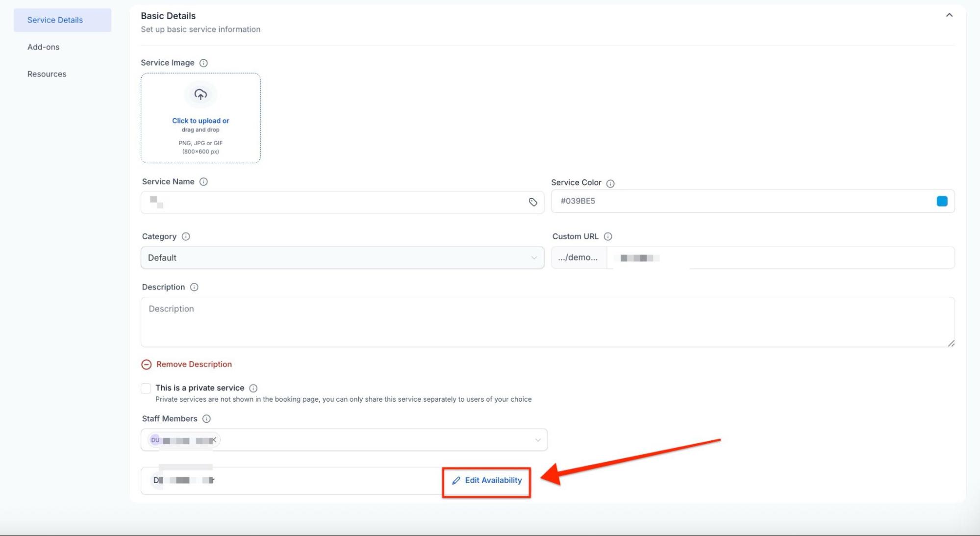
Task: Open the Add-ons tab
Action: tap(43, 47)
